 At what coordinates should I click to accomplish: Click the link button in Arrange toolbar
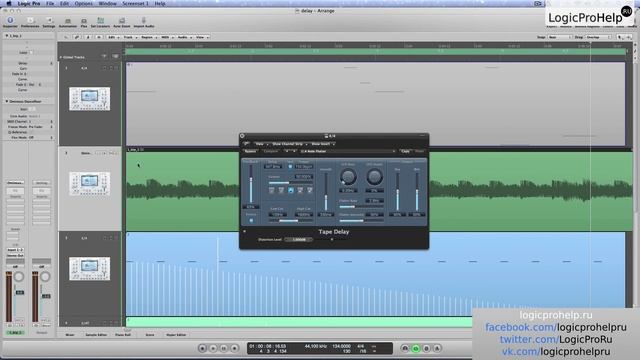point(77,37)
